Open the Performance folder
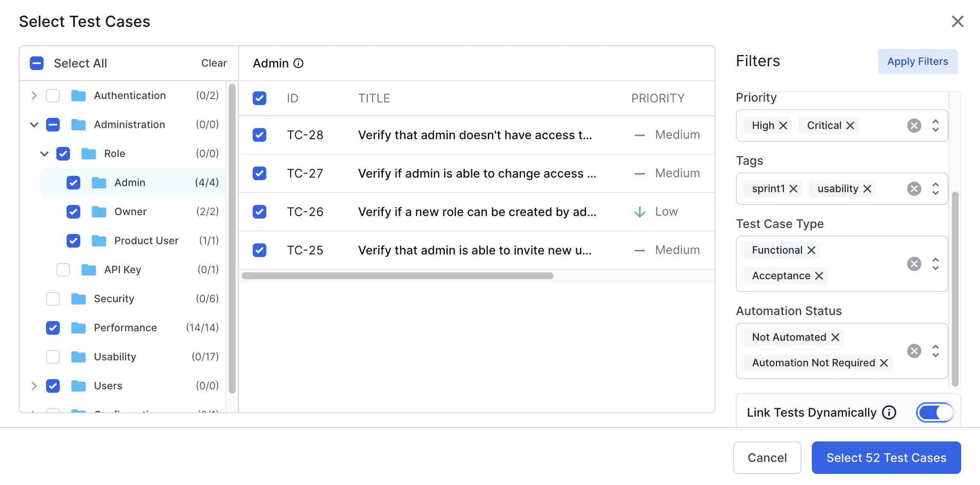This screenshot has height=485, width=980. pos(125,328)
